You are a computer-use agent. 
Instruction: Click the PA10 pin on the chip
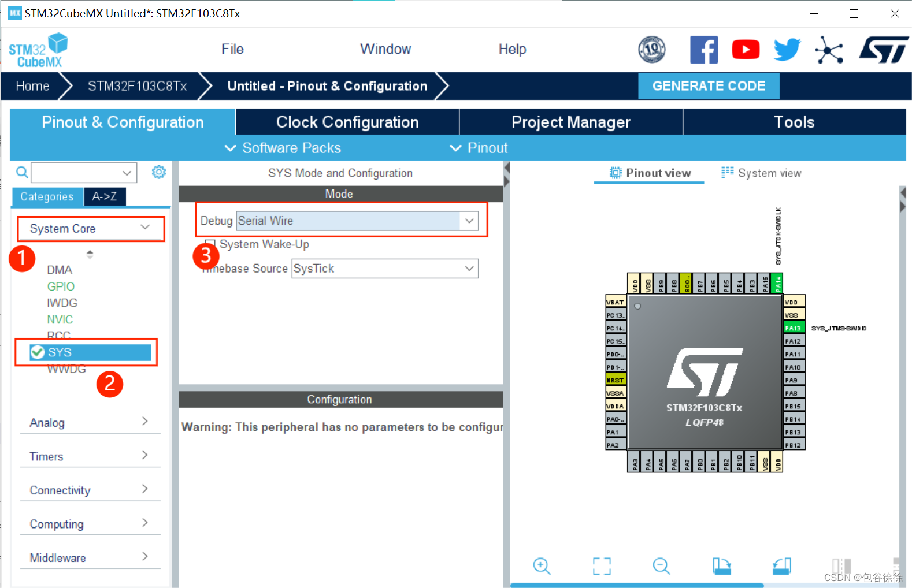(x=794, y=367)
